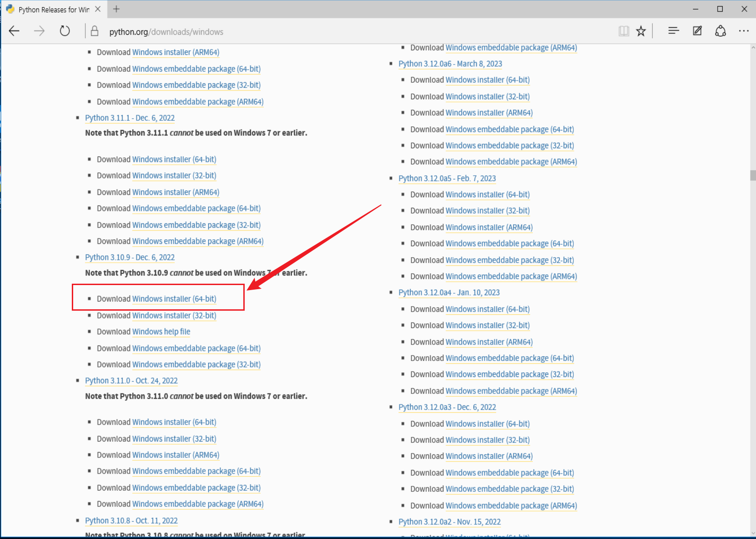This screenshot has width=756, height=539.
Task: Download Python 3.12.0a3 Windows installer (64-bit)
Action: click(x=488, y=424)
